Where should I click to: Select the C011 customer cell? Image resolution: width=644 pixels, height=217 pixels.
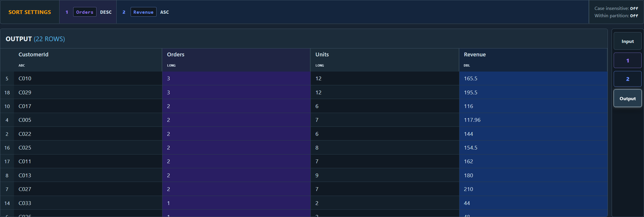coord(88,161)
